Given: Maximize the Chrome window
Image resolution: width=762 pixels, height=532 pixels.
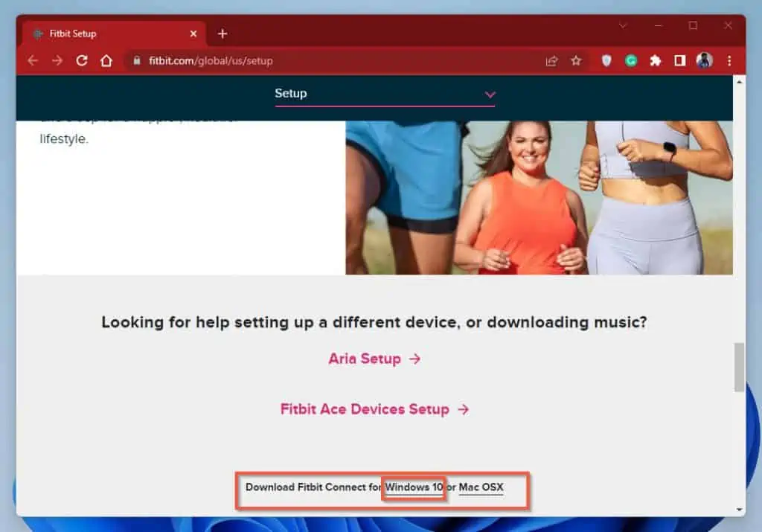Looking at the screenshot, I should 693,25.
